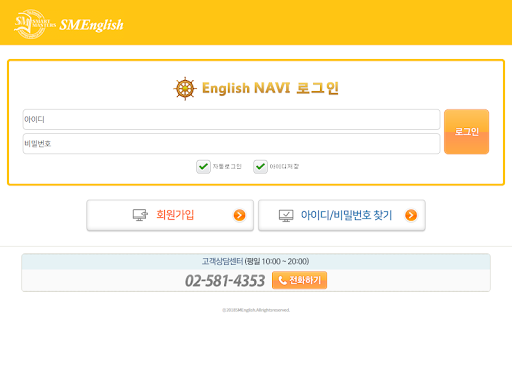Click the phone number 02-581-4353
This screenshot has height=370, width=512.
pos(225,281)
